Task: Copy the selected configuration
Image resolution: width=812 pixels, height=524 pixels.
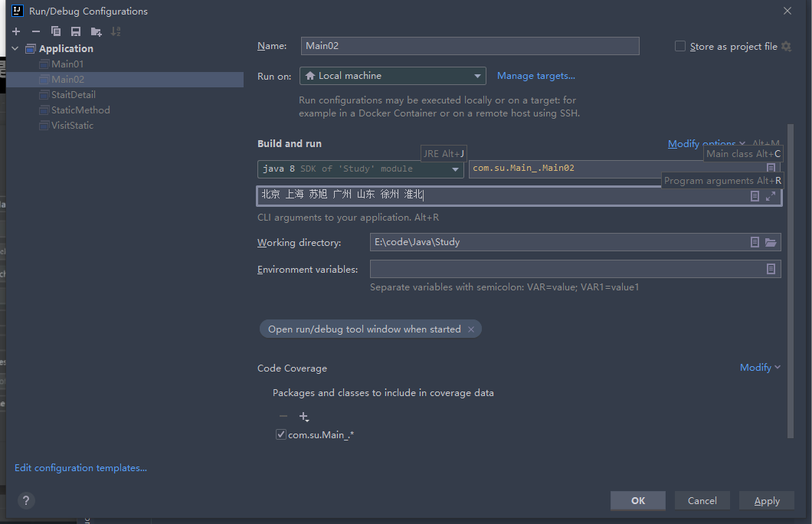Action: 56,31
